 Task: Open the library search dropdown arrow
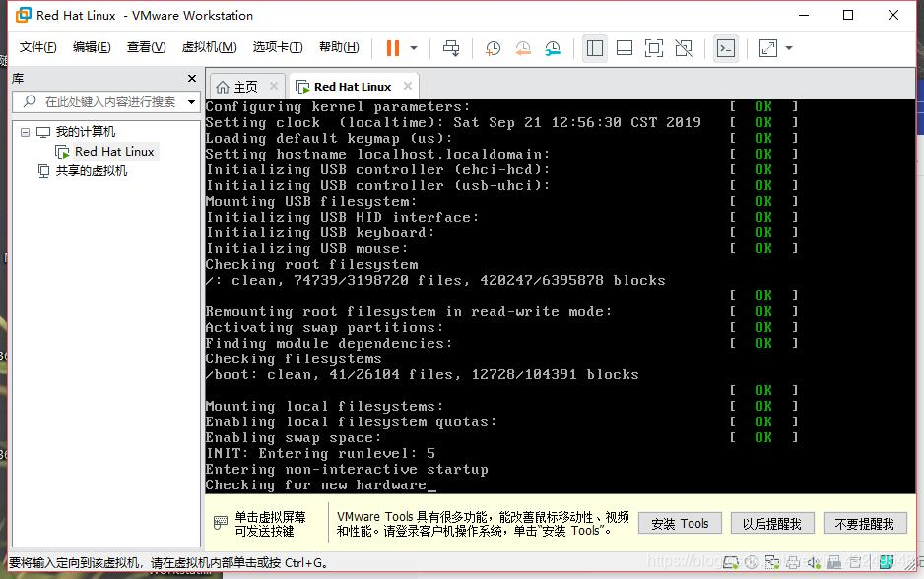coord(191,101)
